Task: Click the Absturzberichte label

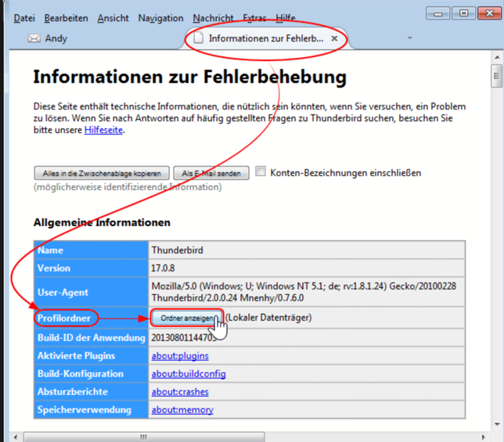Action: (x=73, y=392)
